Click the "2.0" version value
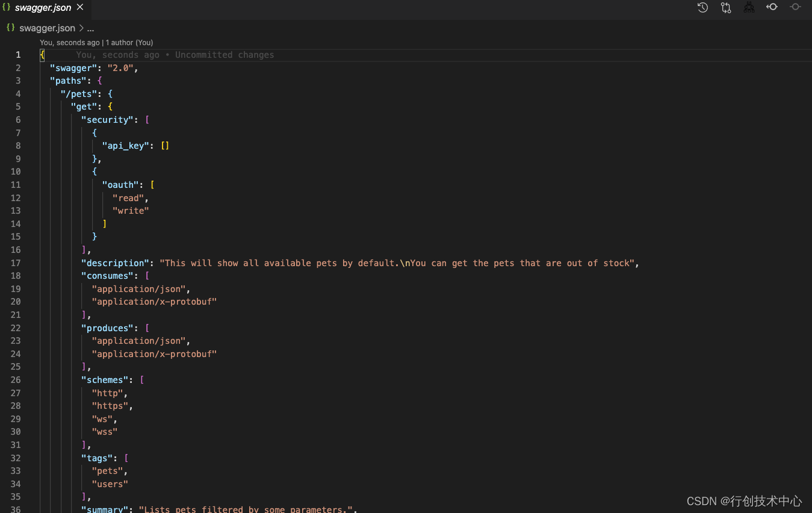Viewport: 812px width, 513px height. click(x=120, y=68)
